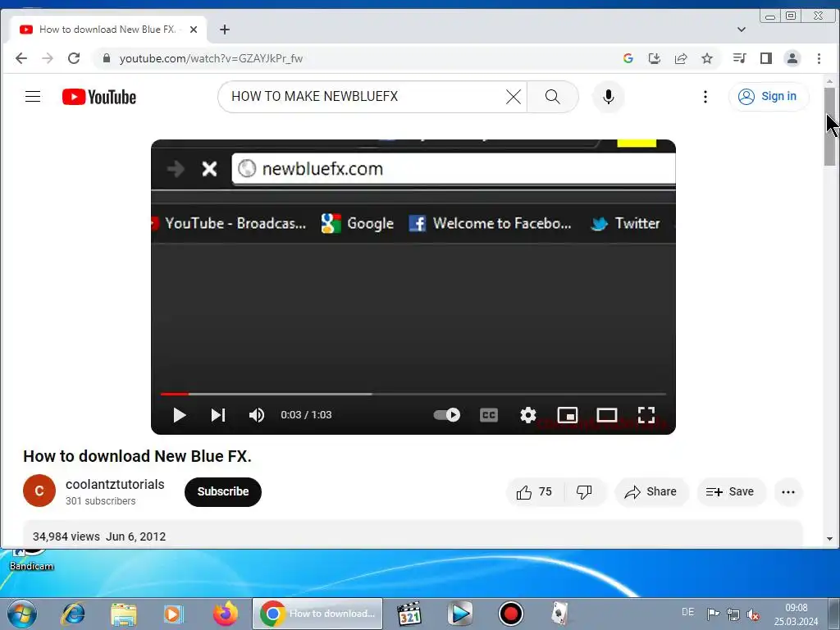Viewport: 840px width, 630px height.
Task: Select the How to download New Blue FX tab
Action: 107,30
